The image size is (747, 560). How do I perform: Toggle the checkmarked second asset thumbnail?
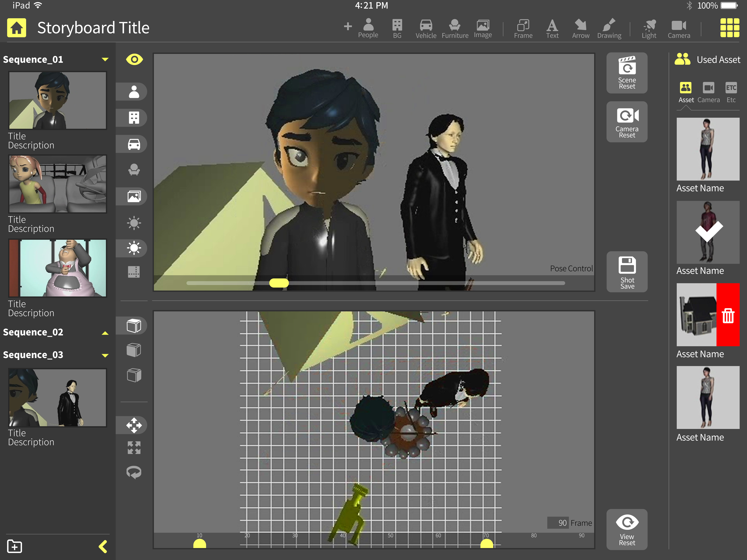point(708,232)
